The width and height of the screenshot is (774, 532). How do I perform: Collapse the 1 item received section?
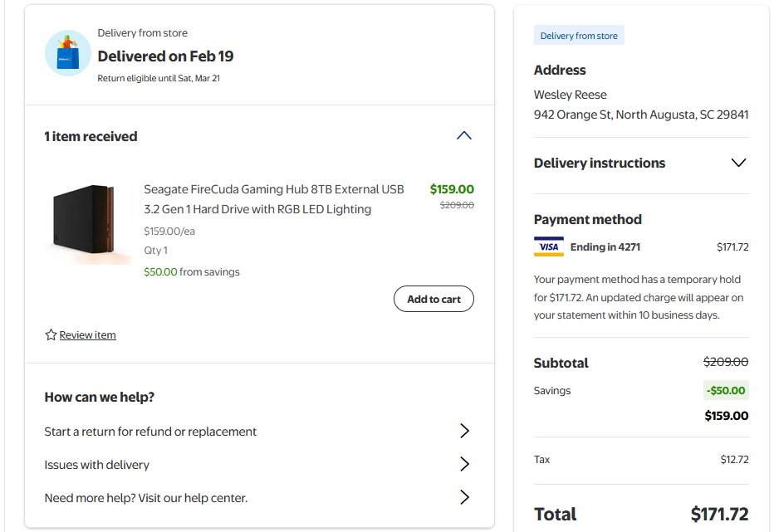pos(464,136)
